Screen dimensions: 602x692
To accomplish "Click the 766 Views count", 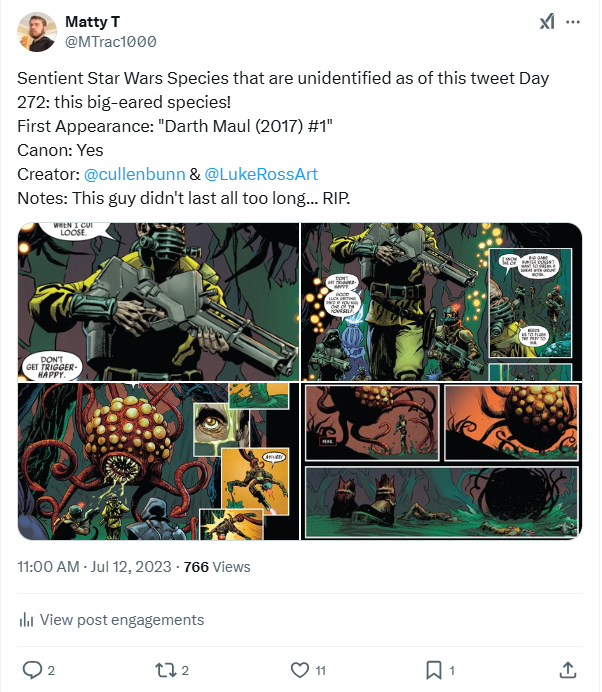I will click(x=217, y=567).
